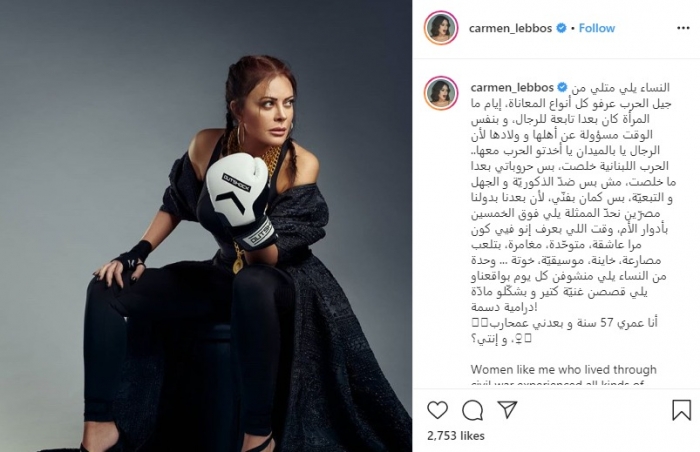Save the post with the bookmark icon
700x452 pixels.
(x=681, y=410)
